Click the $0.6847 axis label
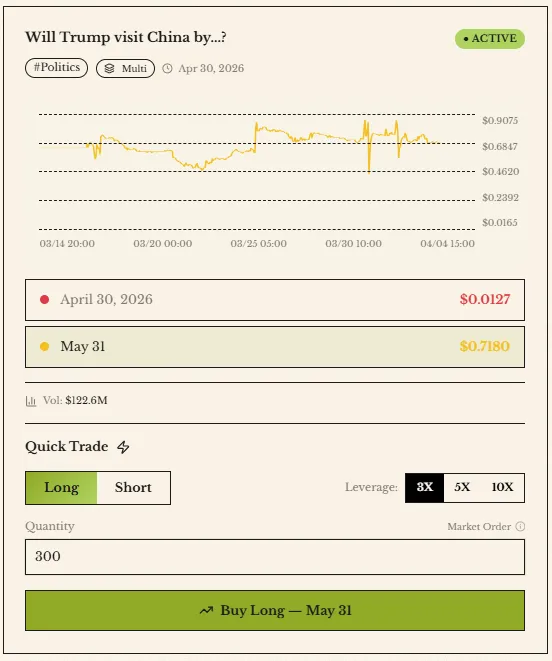 500,147
